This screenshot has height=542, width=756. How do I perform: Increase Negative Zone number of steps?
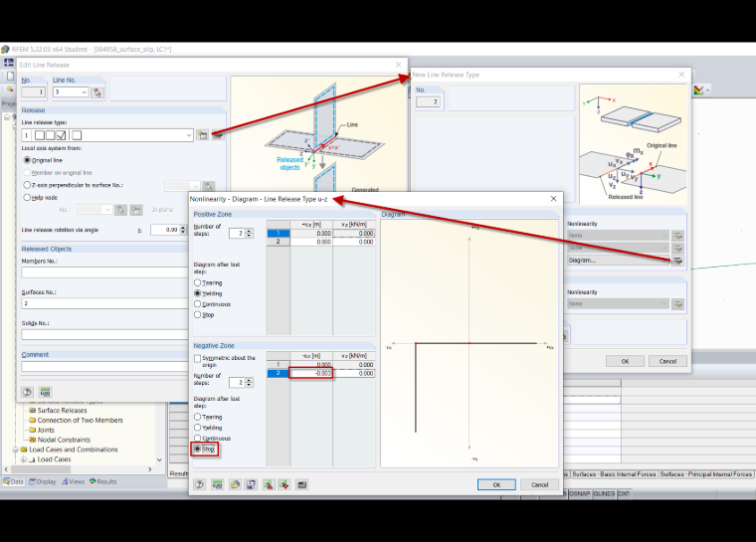pos(250,380)
